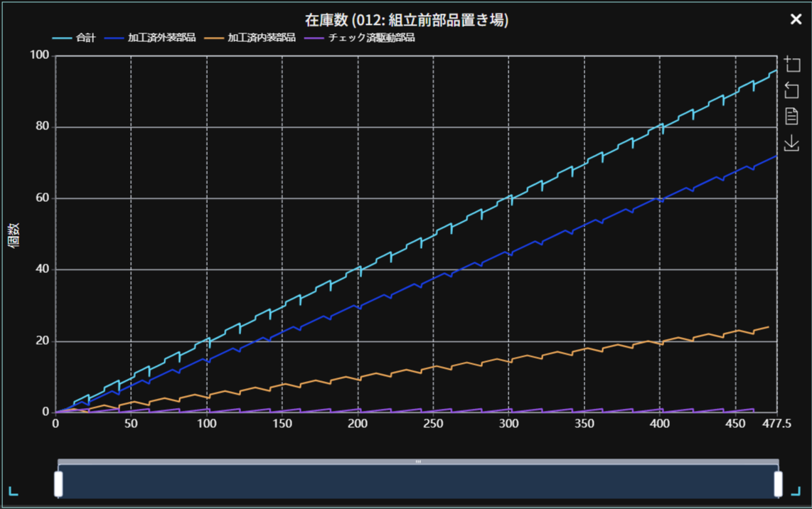This screenshot has width=812, height=509.
Task: Click the x-axis label 250
Action: pyautogui.click(x=433, y=424)
